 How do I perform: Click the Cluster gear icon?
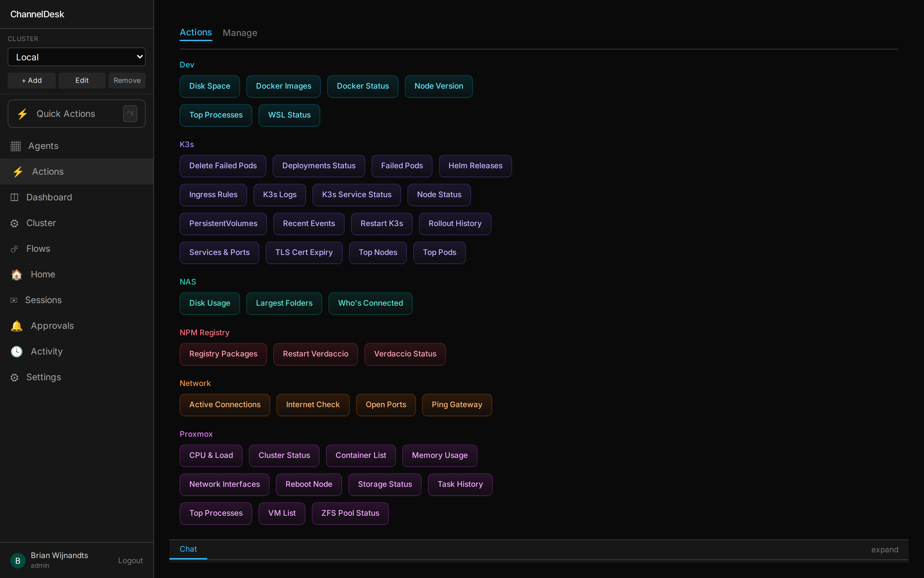click(14, 223)
